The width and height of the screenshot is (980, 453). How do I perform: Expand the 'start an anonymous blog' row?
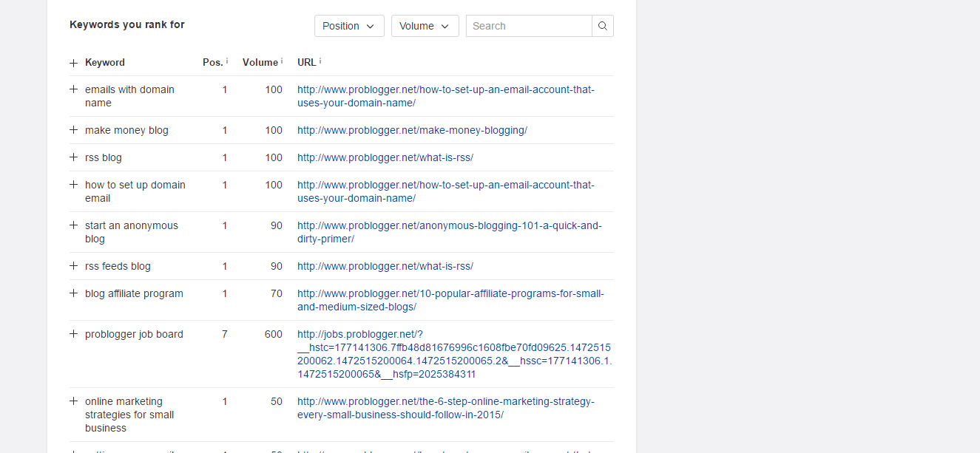tap(73, 225)
